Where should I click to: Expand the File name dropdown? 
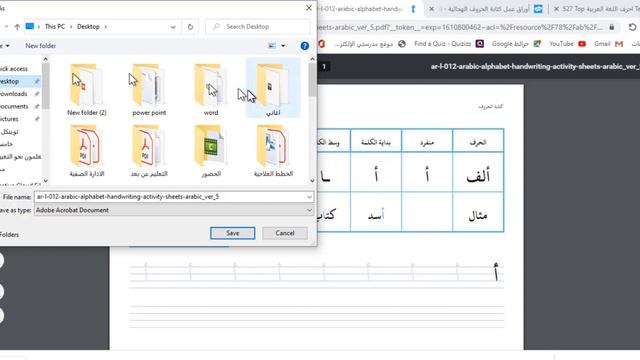309,197
